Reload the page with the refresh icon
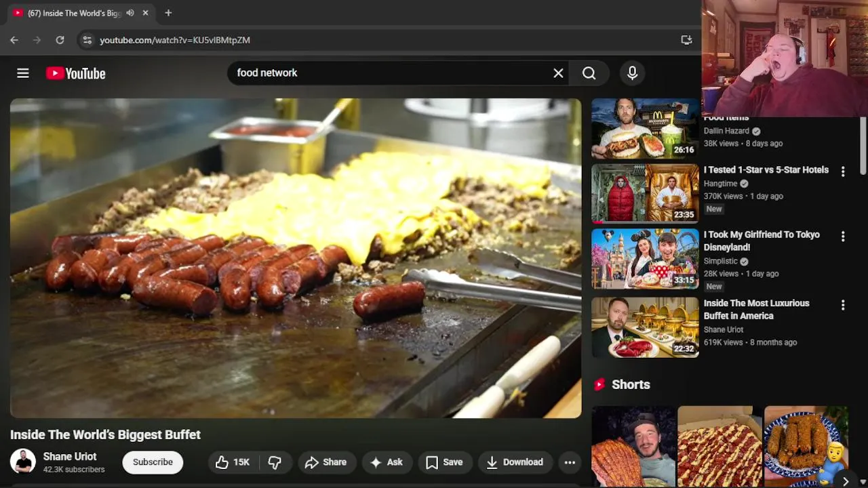 pos(60,40)
